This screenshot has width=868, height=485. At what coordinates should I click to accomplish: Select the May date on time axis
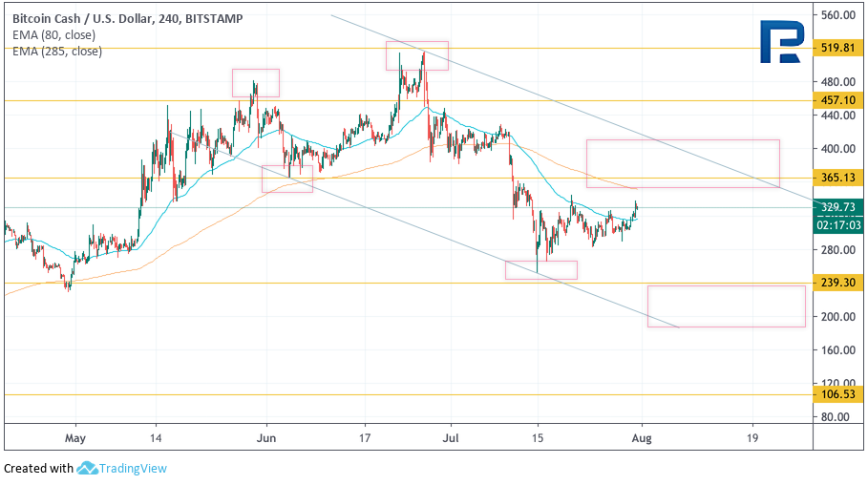click(76, 437)
